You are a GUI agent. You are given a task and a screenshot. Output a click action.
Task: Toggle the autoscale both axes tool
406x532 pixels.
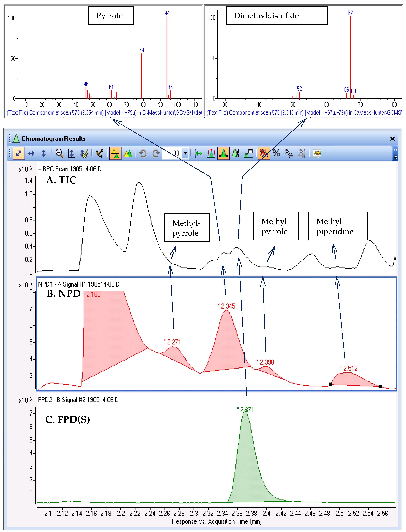point(19,153)
